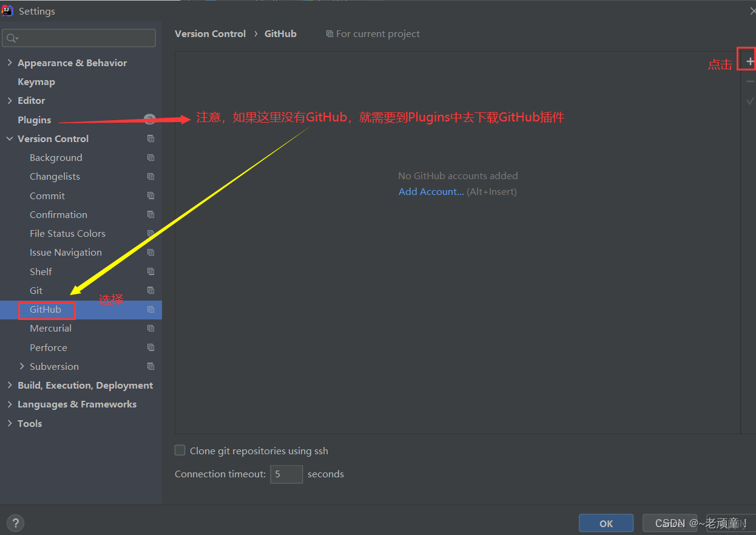Click the OK button

(606, 523)
